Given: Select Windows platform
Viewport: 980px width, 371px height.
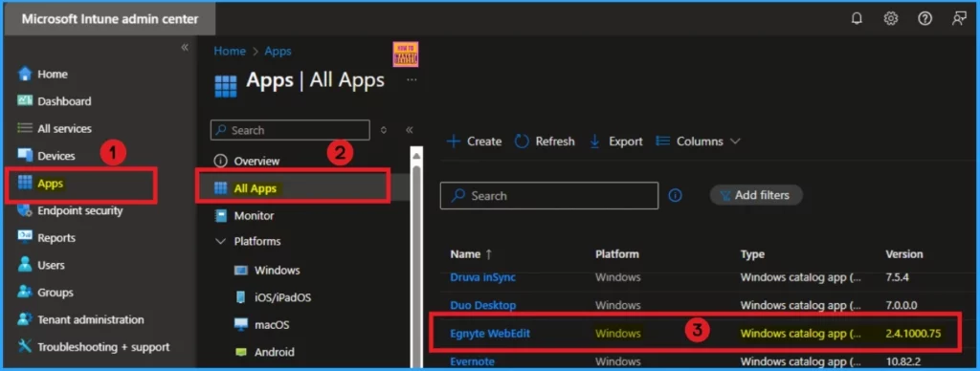Looking at the screenshot, I should (x=277, y=271).
